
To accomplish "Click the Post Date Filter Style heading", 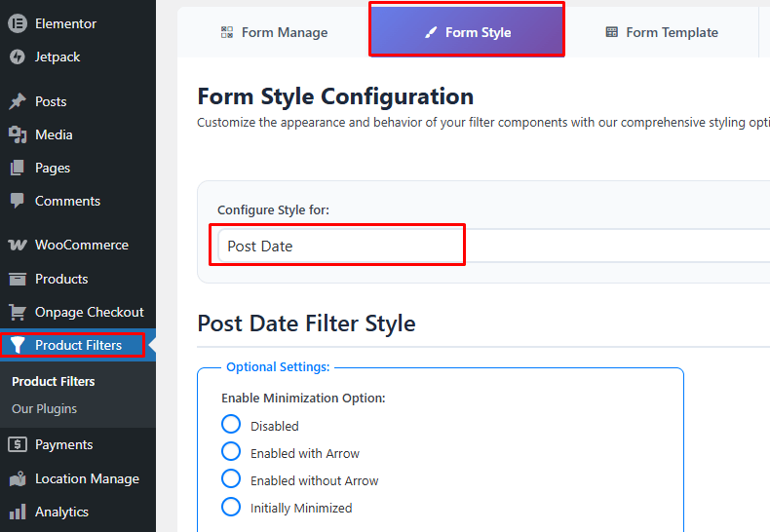I will (x=306, y=323).
